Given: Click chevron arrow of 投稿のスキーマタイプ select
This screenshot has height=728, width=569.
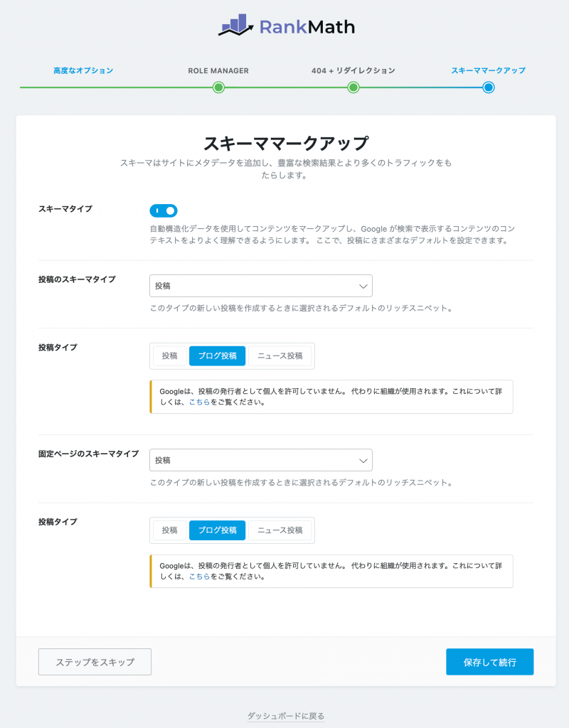Looking at the screenshot, I should (x=363, y=287).
